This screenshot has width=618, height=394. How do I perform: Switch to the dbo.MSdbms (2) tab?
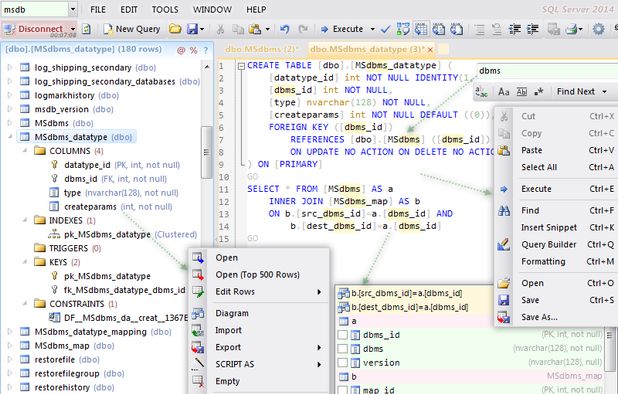coord(262,49)
